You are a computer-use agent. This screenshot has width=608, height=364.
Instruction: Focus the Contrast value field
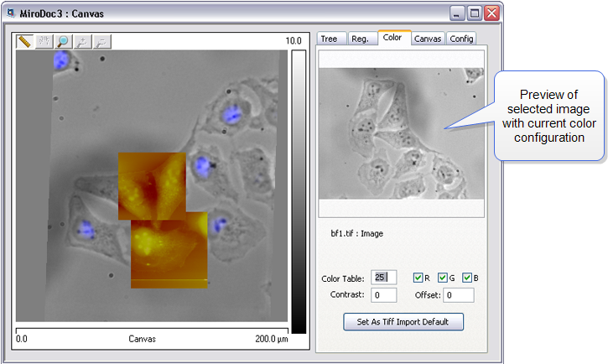click(x=383, y=295)
